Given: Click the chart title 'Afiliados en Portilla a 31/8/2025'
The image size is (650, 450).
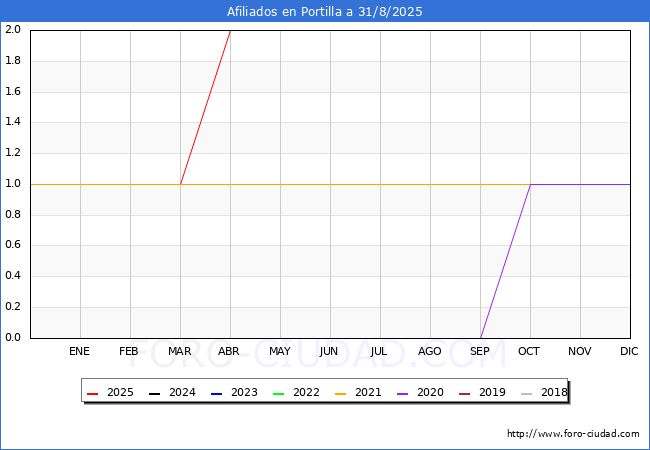Looking at the screenshot, I should pos(325,12).
